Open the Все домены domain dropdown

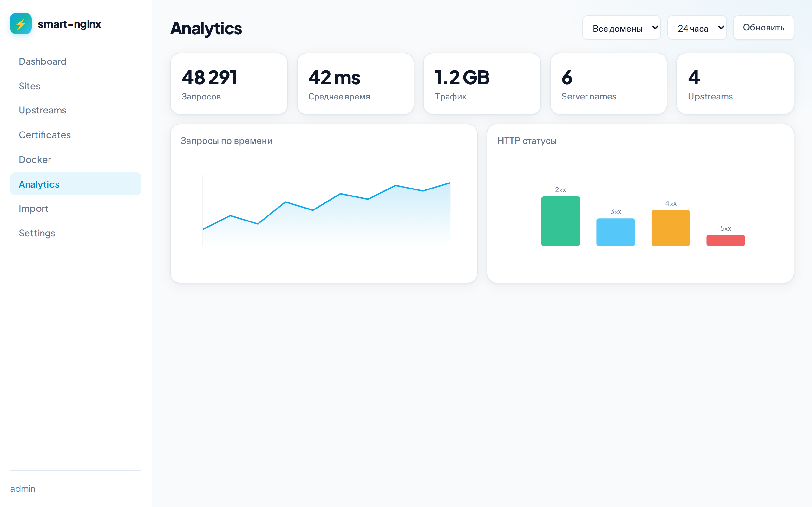(x=621, y=28)
